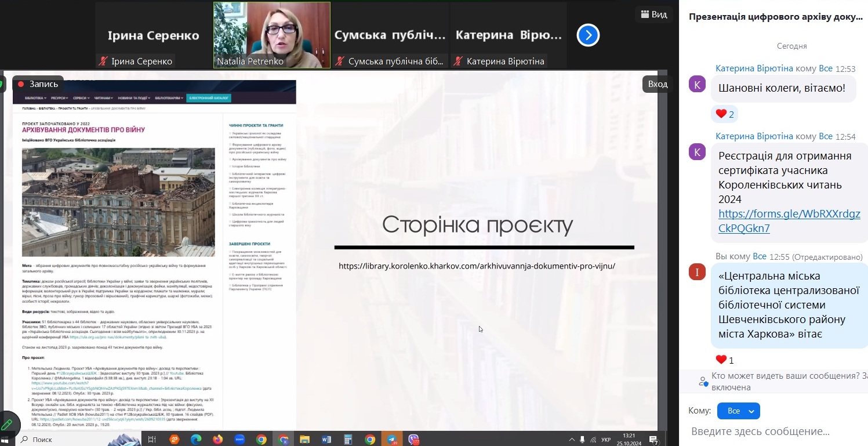The height and width of the screenshot is (446, 868).
Task: Click in the chat message input field
Action: tap(773, 432)
